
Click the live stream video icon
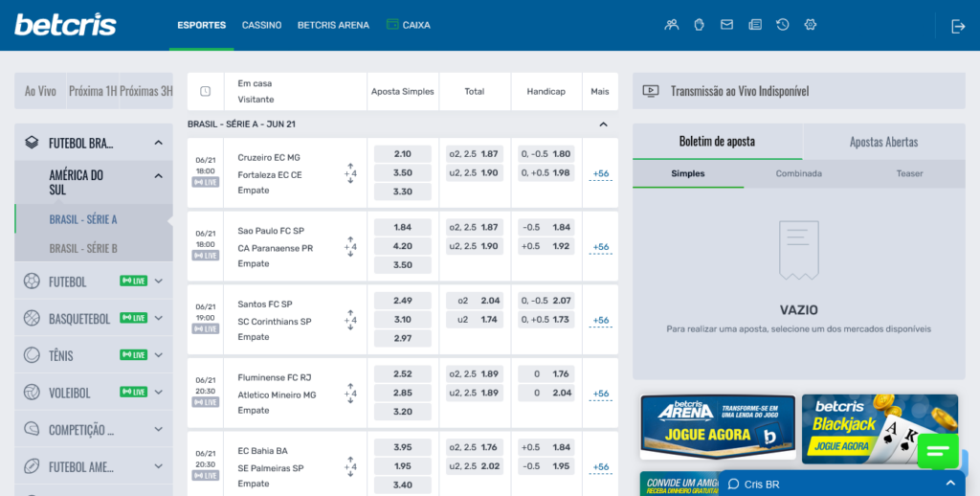(x=651, y=91)
